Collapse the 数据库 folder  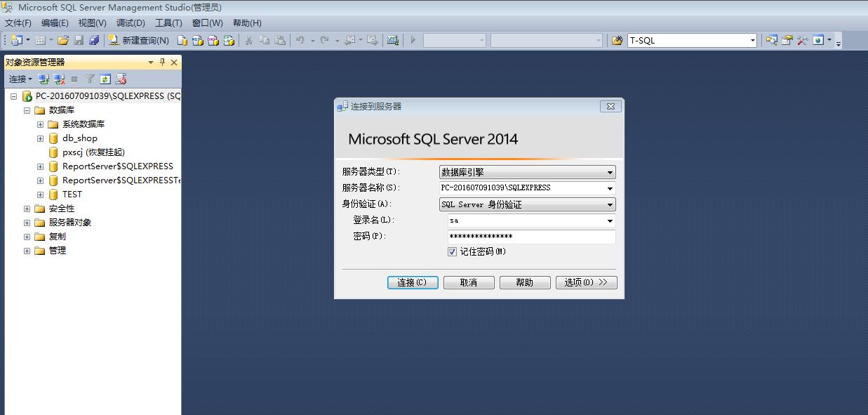(27, 110)
